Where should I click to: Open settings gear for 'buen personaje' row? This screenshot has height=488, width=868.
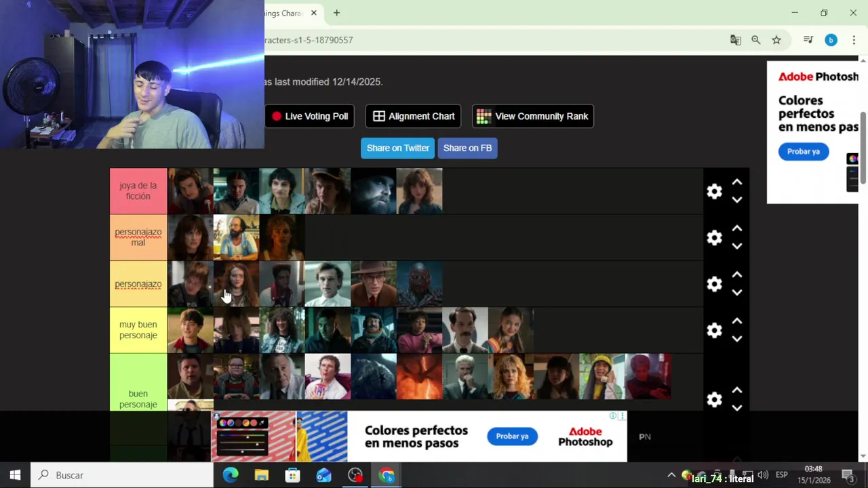click(714, 400)
